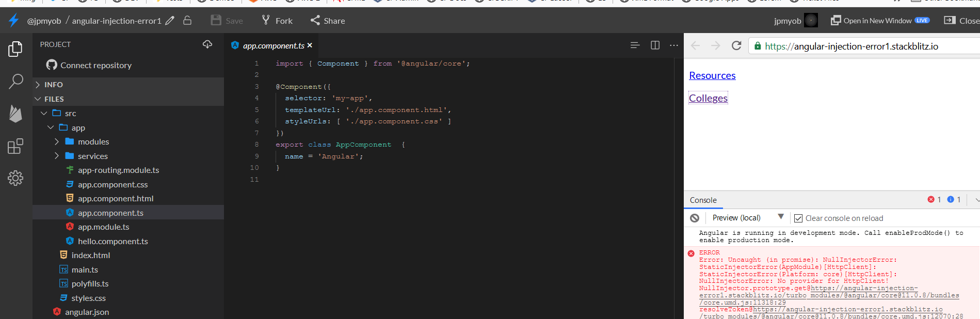980x319 pixels.
Task: Toggle project visibility lock icon
Action: click(x=187, y=20)
